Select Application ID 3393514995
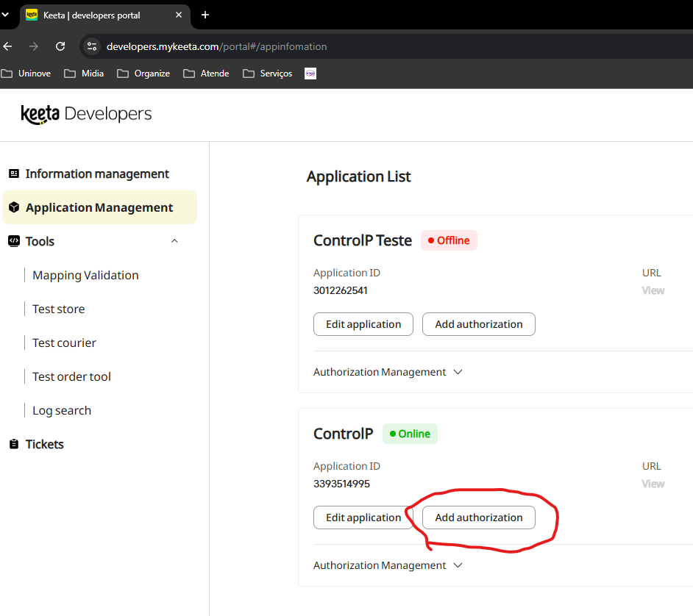Image resolution: width=693 pixels, height=616 pixels. click(x=341, y=484)
